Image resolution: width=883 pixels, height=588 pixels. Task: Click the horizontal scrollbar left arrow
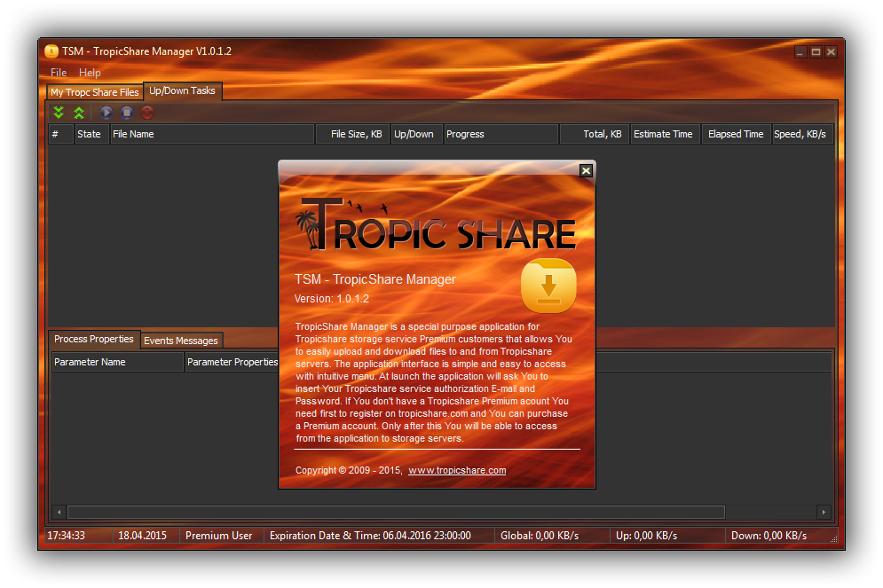[59, 512]
